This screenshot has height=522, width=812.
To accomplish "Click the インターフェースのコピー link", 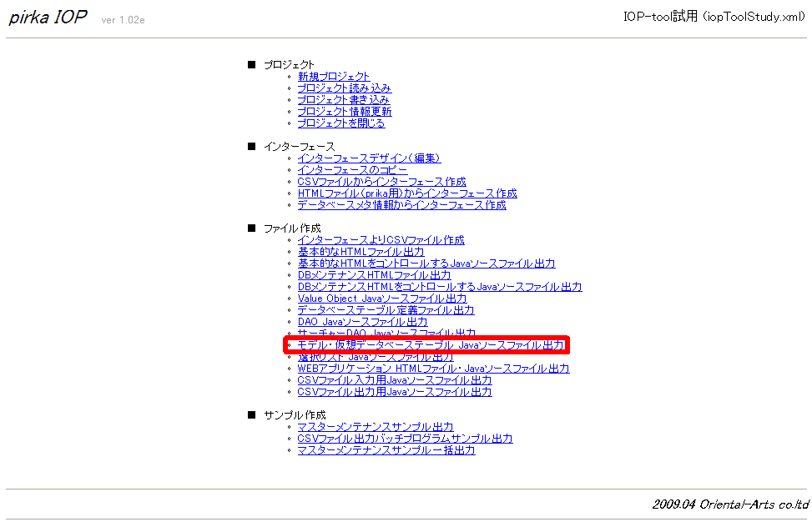I will (x=352, y=170).
